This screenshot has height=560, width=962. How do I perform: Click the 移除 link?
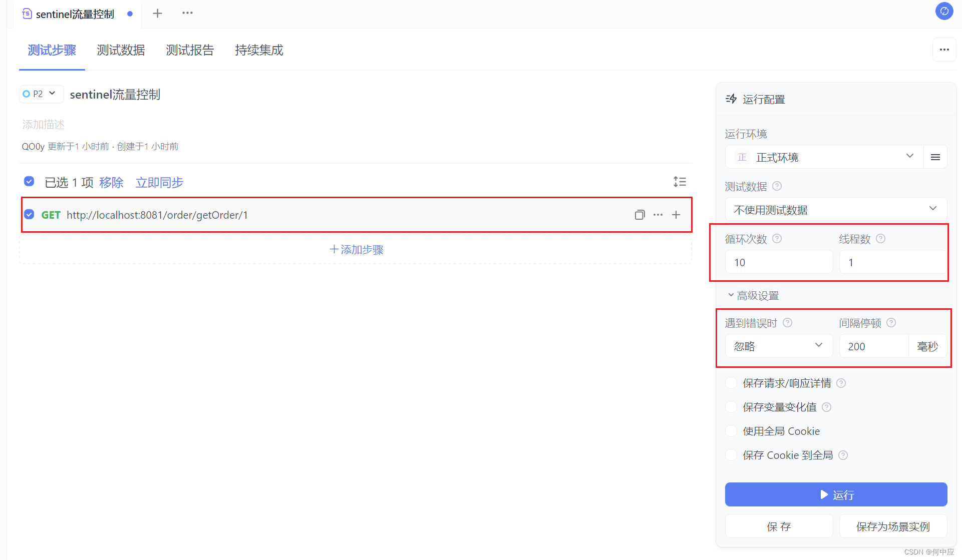(x=111, y=183)
